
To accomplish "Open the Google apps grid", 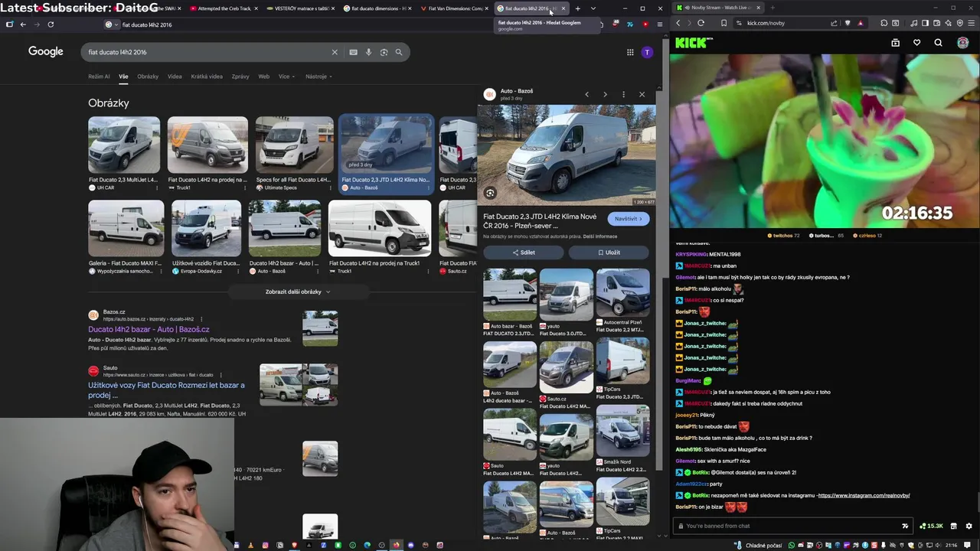I will (x=630, y=52).
